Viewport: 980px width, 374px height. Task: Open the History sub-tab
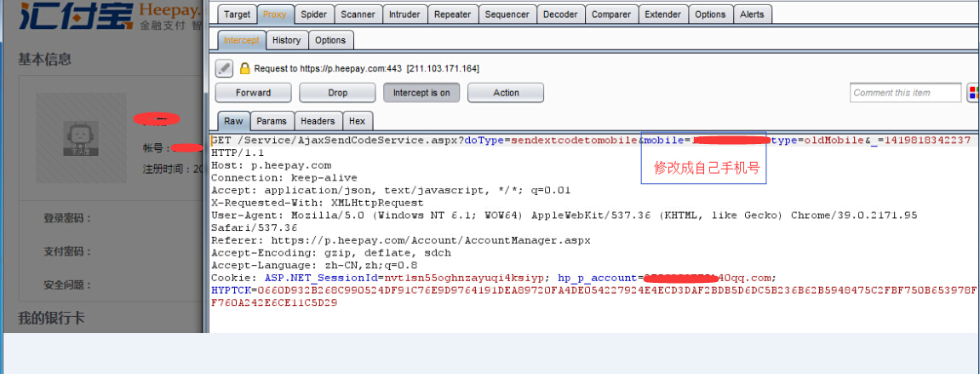pos(286,40)
